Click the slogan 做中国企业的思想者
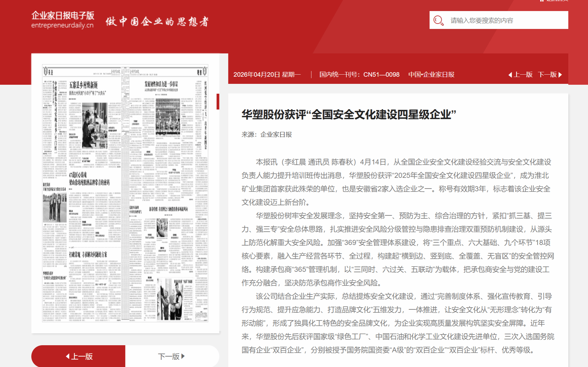Image resolution: width=588 pixels, height=367 pixels. tap(157, 21)
